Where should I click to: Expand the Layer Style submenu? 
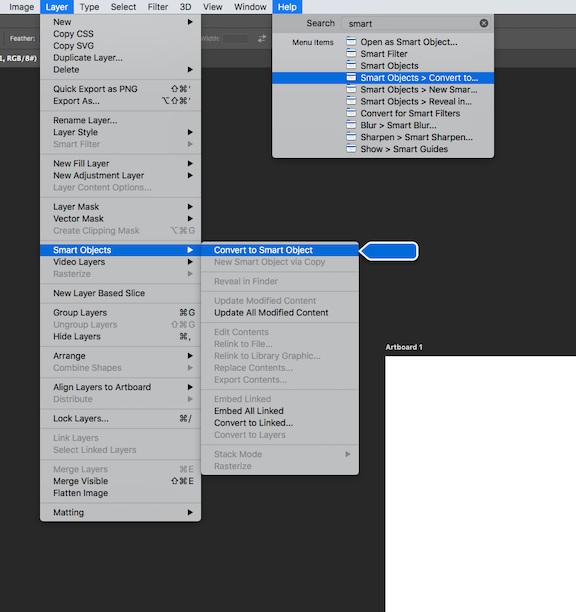[121, 132]
